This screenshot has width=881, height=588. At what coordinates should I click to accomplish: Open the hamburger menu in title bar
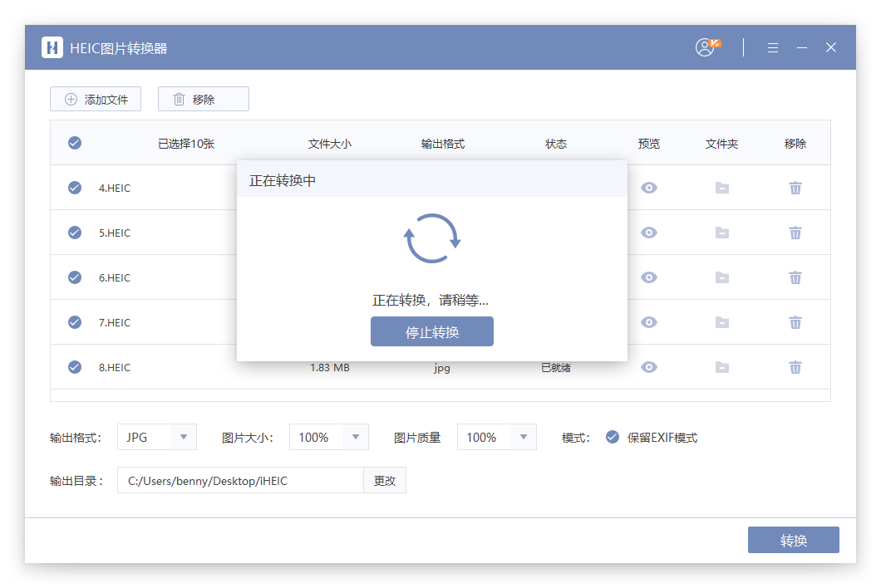point(773,47)
